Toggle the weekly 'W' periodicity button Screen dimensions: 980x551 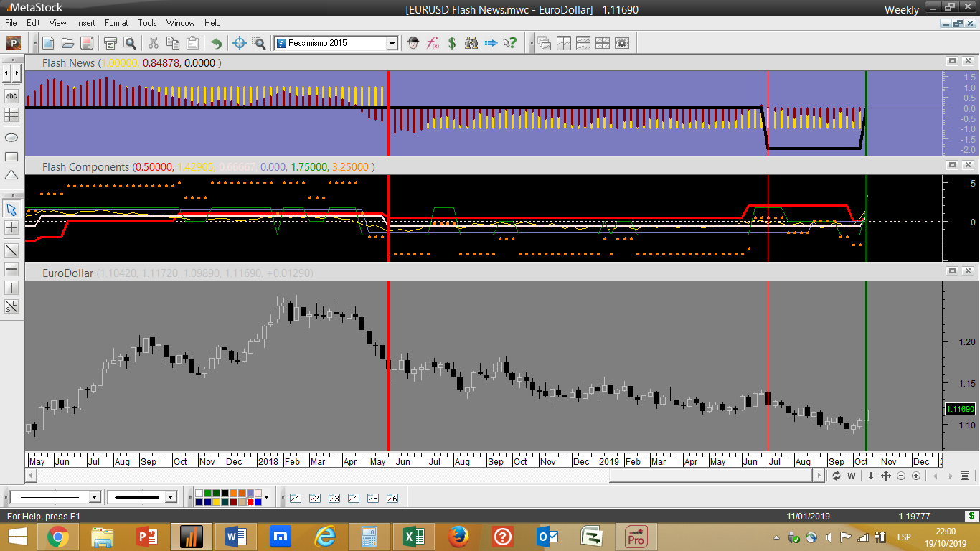(852, 476)
